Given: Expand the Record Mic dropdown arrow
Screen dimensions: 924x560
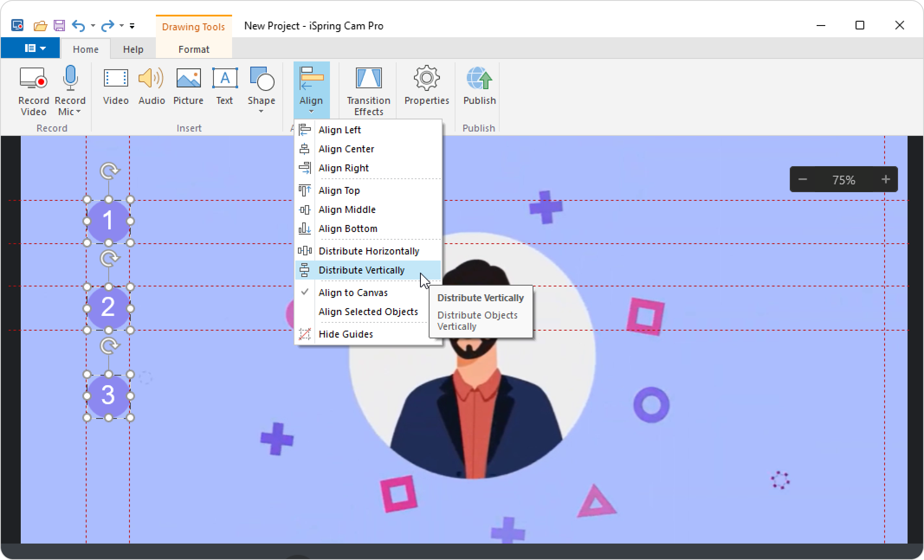Looking at the screenshot, I should click(x=78, y=112).
